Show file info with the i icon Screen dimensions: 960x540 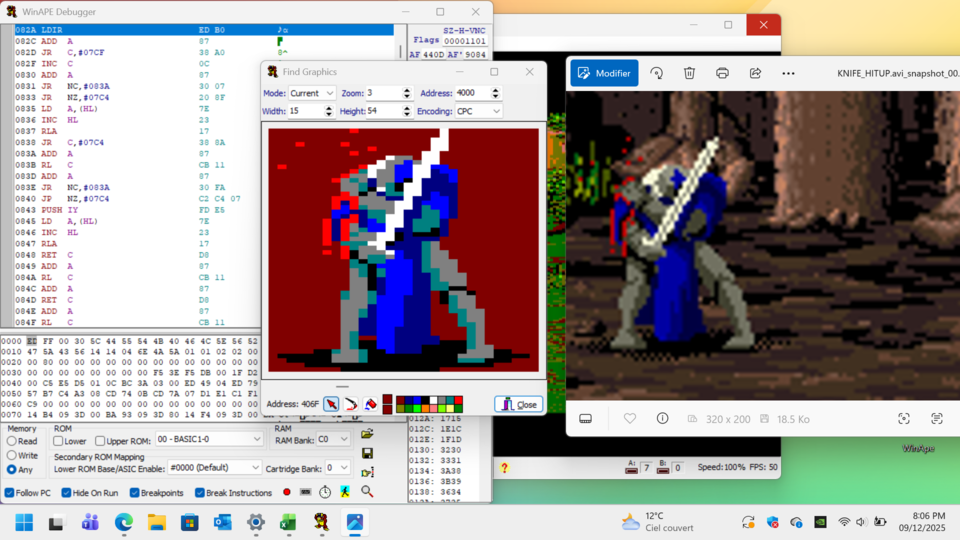(662, 419)
